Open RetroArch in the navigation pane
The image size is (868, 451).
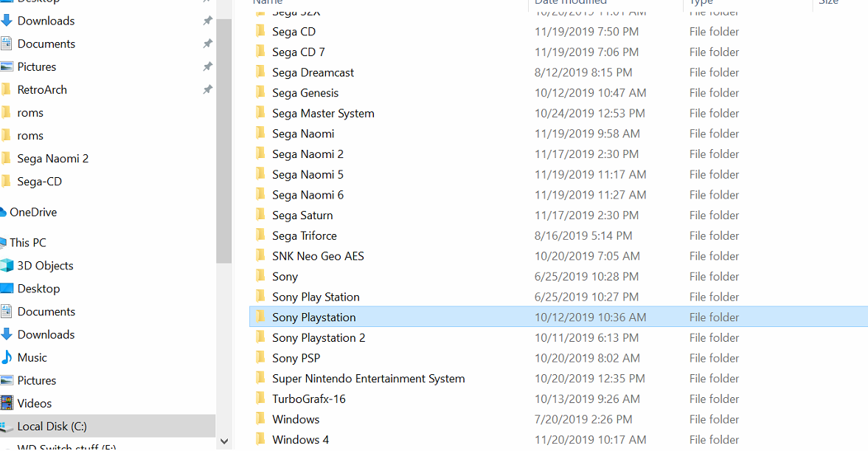point(42,90)
